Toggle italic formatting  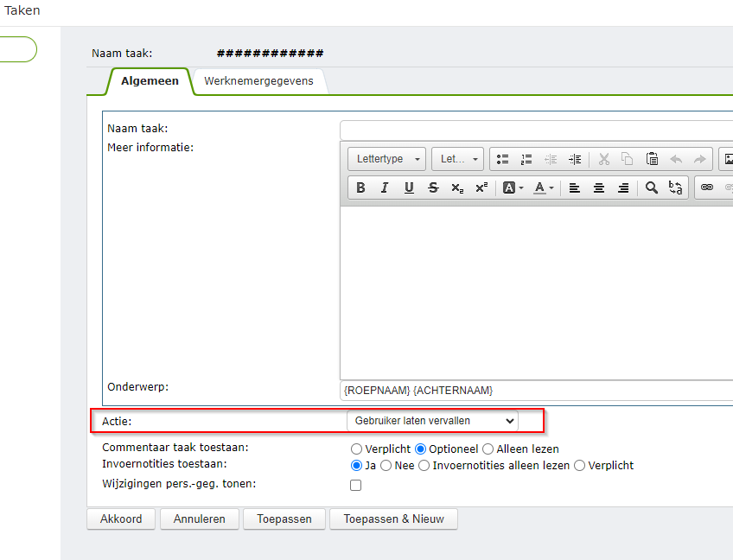pyautogui.click(x=385, y=188)
